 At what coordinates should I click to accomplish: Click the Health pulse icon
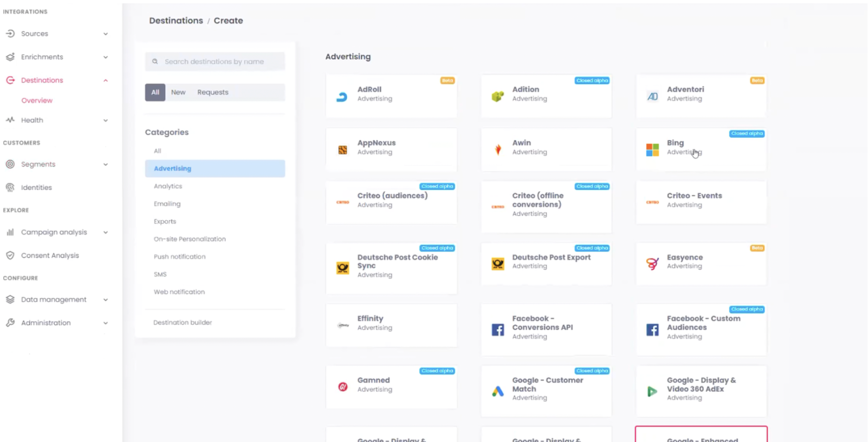point(10,120)
